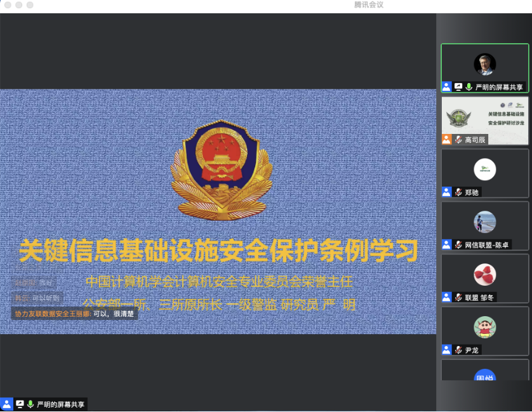Click the microphone icon on 尹龙's thumbnail

[x=458, y=350]
